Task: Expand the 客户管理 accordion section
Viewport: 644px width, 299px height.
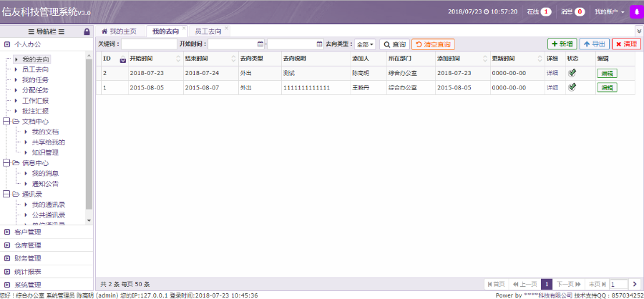Action: click(47, 232)
